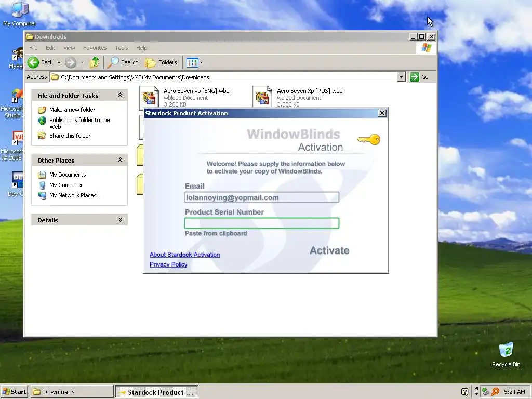The image size is (532, 399).
Task: Switch to Stardock Product taskbar button
Action: pos(157,392)
